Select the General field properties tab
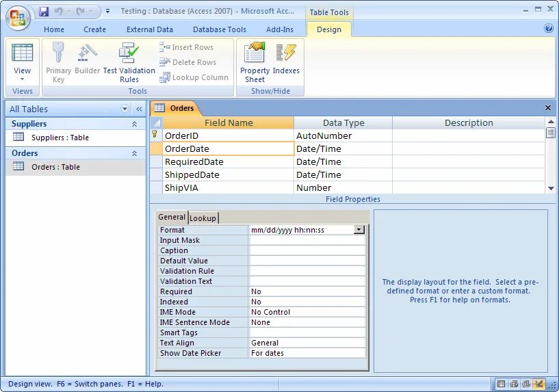 172,217
